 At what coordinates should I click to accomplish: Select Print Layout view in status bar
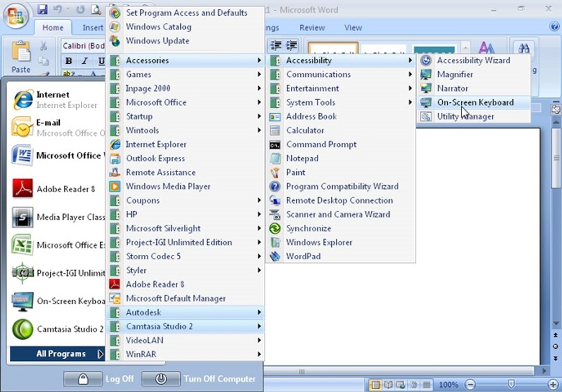[375, 385]
